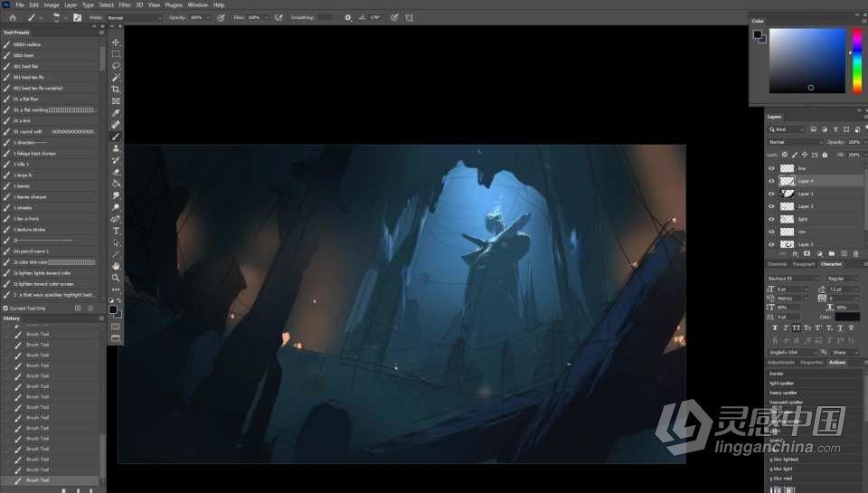Viewport: 868px width, 493px height.
Task: Open the Plugins menu
Action: [x=174, y=5]
